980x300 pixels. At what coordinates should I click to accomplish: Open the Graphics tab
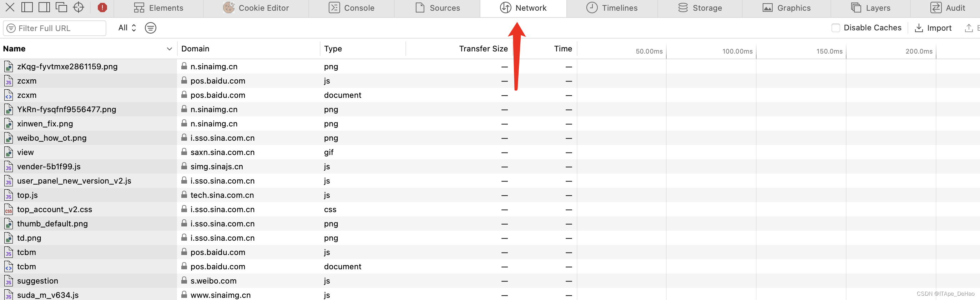point(786,8)
